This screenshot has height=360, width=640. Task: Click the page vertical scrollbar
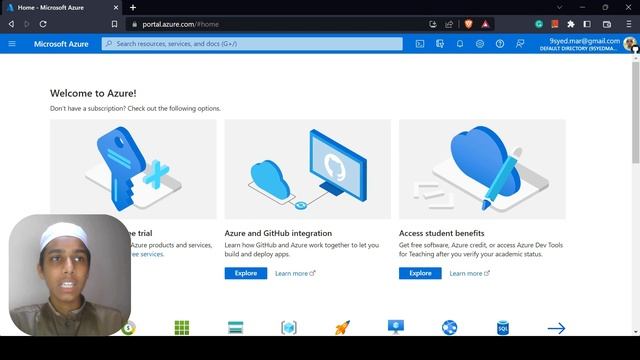tap(636, 112)
